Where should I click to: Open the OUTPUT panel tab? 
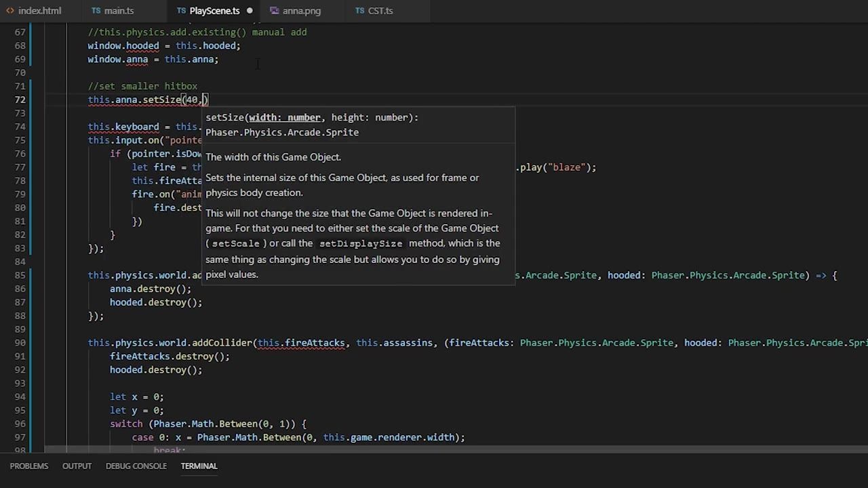click(77, 466)
